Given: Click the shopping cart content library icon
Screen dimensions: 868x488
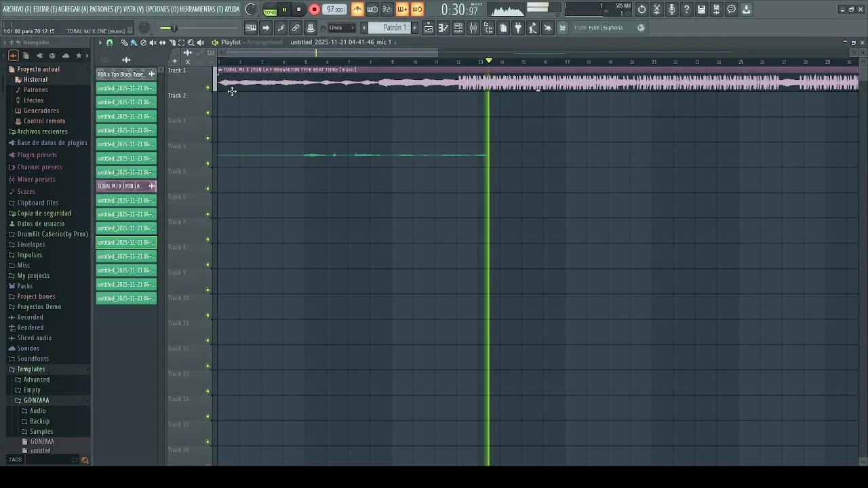Looking at the screenshot, I should [x=562, y=28].
